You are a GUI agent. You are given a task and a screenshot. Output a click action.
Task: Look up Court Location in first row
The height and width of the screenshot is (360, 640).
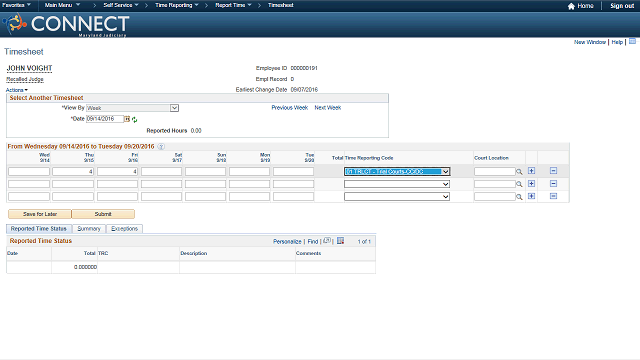click(519, 172)
